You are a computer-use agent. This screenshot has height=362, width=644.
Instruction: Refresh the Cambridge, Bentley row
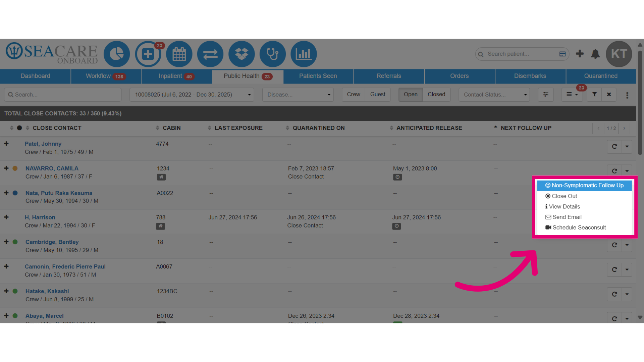pos(614,245)
